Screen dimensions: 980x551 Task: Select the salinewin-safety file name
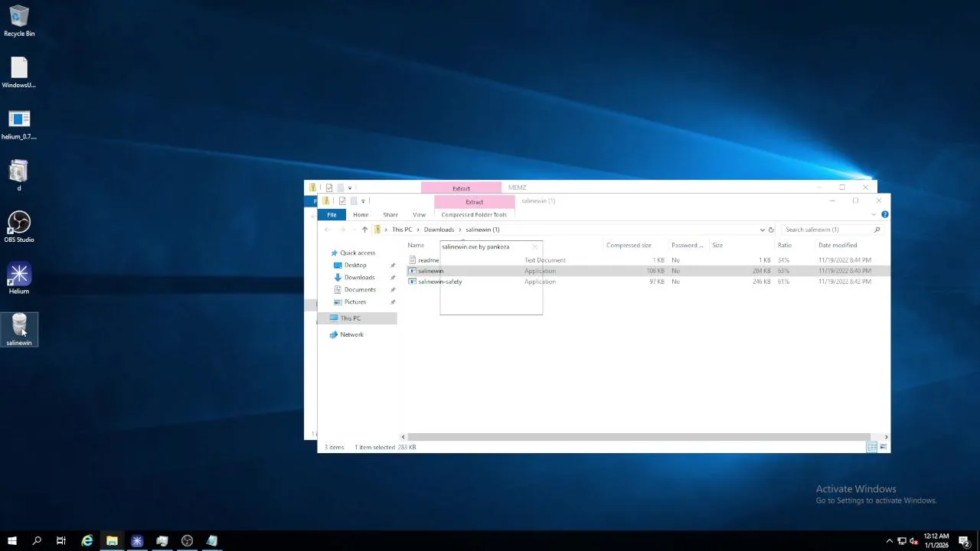(x=440, y=282)
